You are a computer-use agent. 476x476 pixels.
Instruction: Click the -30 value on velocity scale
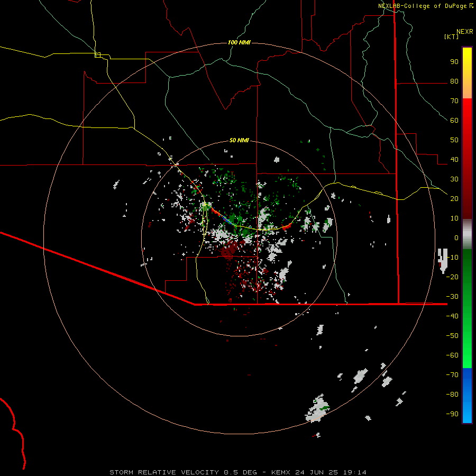(x=452, y=297)
